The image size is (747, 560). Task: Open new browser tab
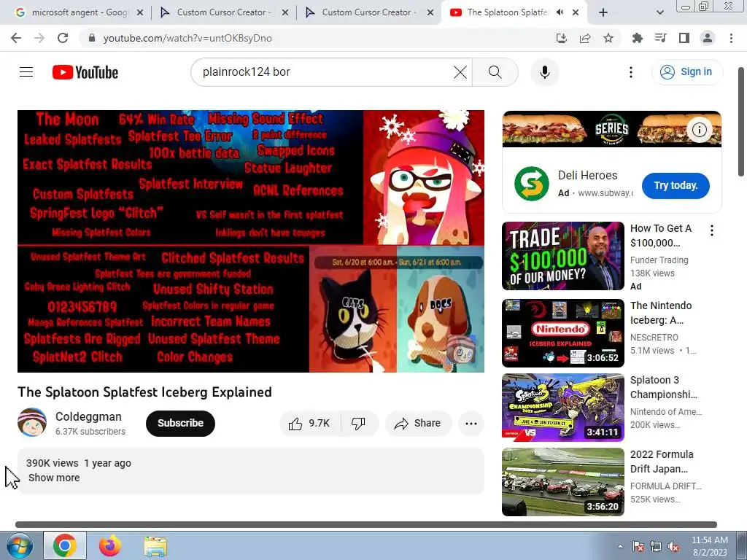(603, 13)
